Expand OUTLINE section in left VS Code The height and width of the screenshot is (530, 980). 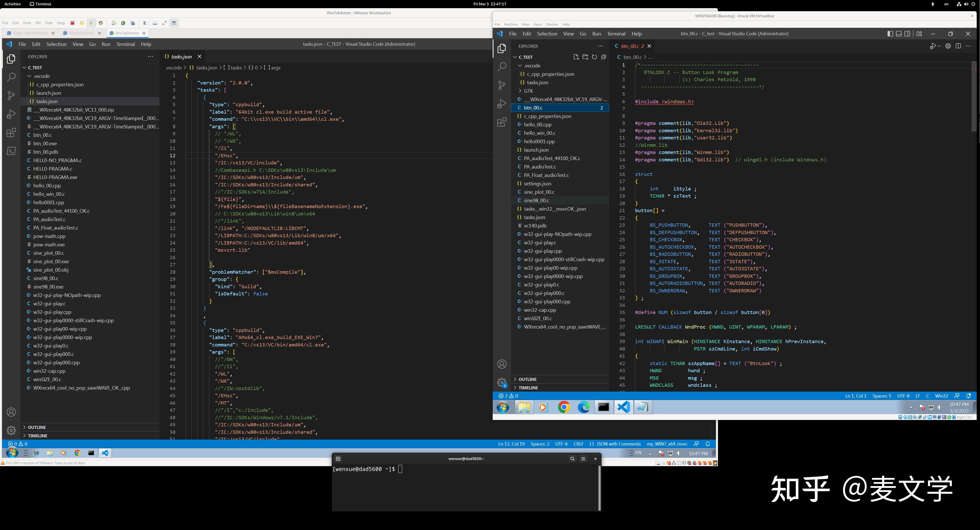pos(37,427)
